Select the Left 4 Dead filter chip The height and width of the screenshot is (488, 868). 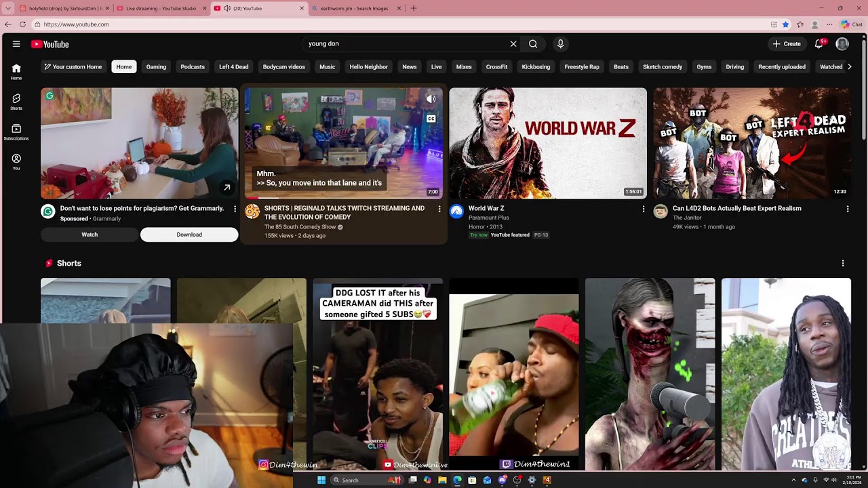(x=233, y=66)
